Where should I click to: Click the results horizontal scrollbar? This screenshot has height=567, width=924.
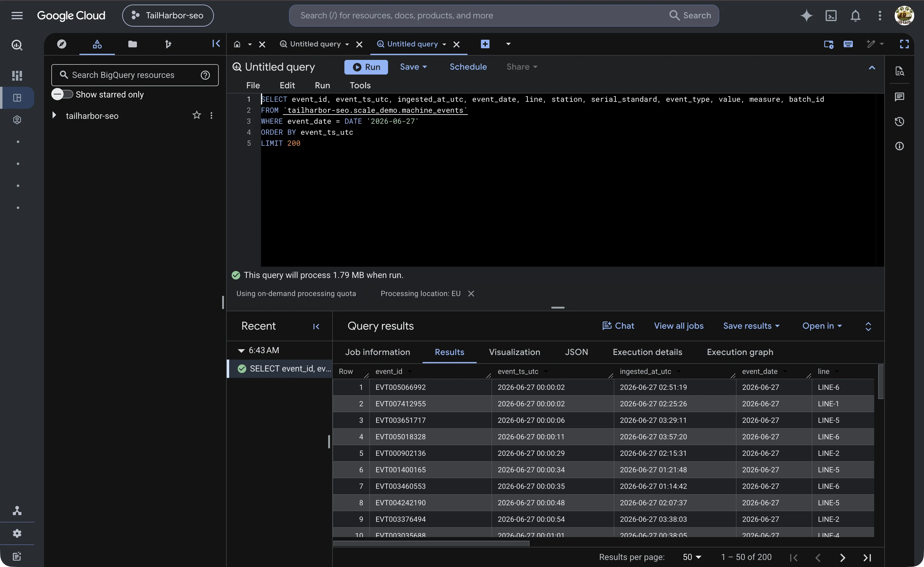point(431,543)
